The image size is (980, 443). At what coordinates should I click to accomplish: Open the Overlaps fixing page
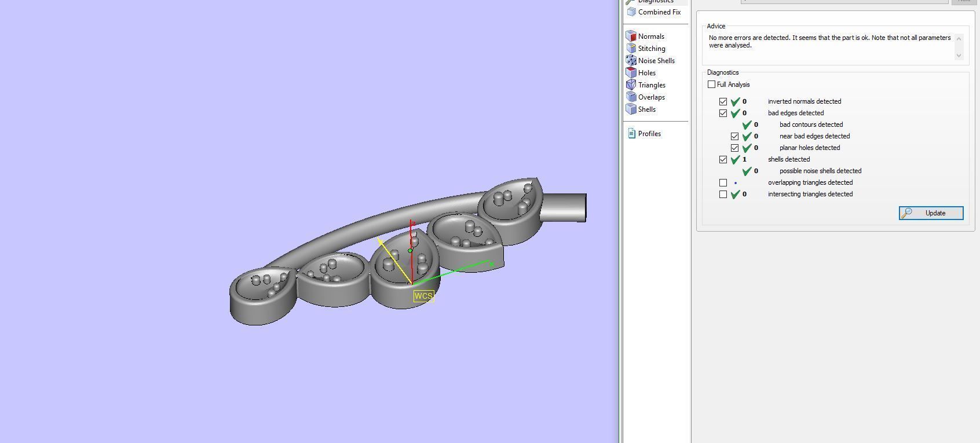pyautogui.click(x=646, y=97)
